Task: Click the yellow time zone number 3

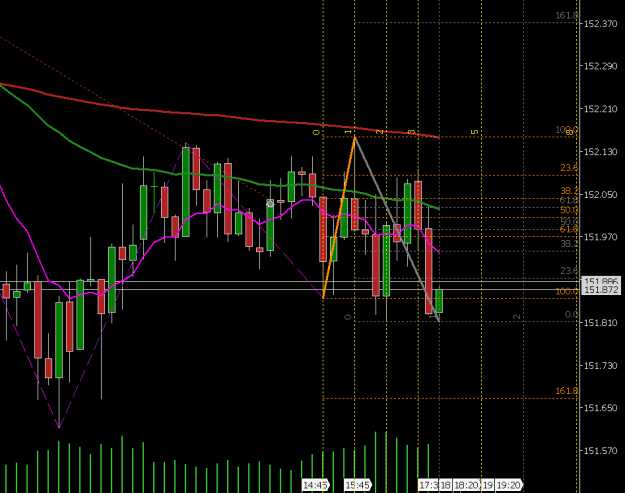Action: click(x=413, y=132)
